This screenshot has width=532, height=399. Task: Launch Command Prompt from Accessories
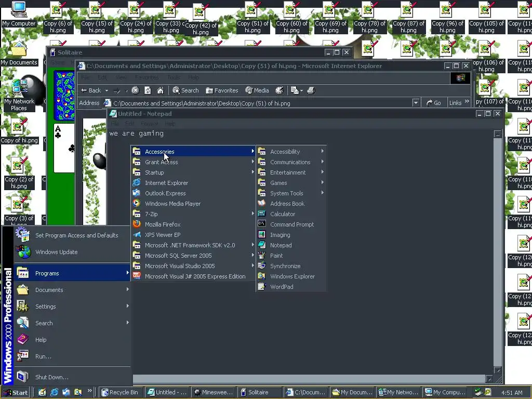coord(291,224)
